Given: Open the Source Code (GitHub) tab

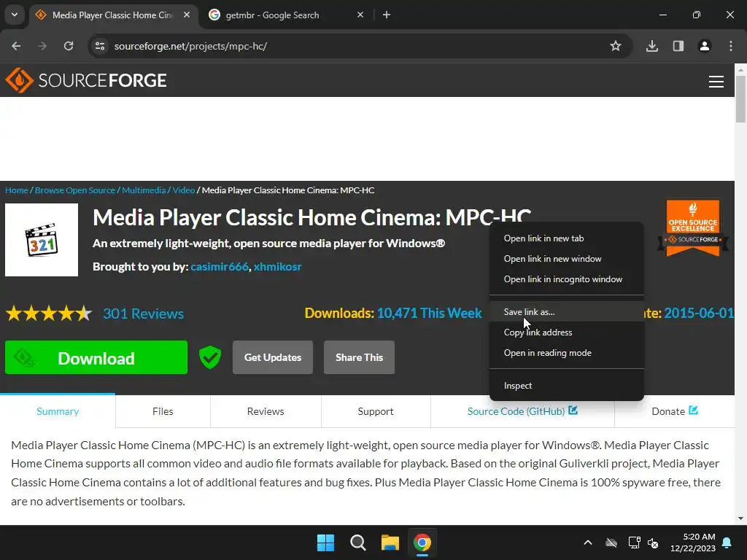Looking at the screenshot, I should pyautogui.click(x=522, y=411).
